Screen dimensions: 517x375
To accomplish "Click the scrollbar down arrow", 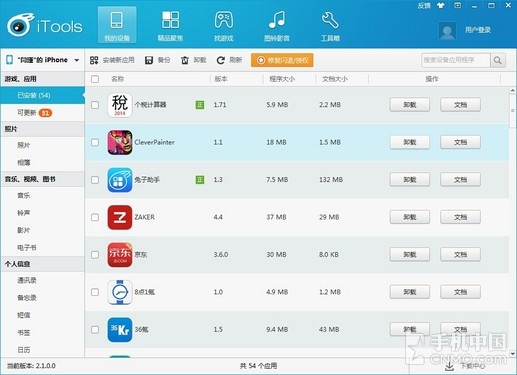I will coord(513,353).
